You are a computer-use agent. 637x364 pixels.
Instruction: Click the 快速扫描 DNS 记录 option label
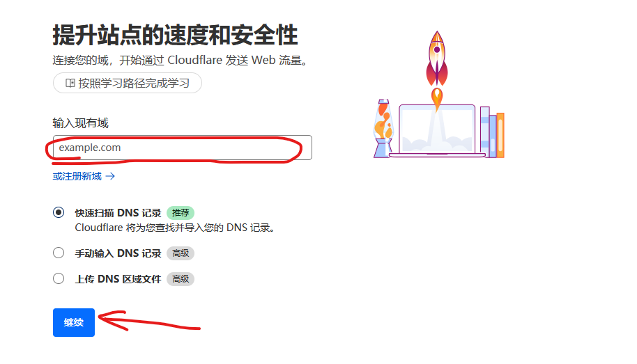click(x=118, y=213)
